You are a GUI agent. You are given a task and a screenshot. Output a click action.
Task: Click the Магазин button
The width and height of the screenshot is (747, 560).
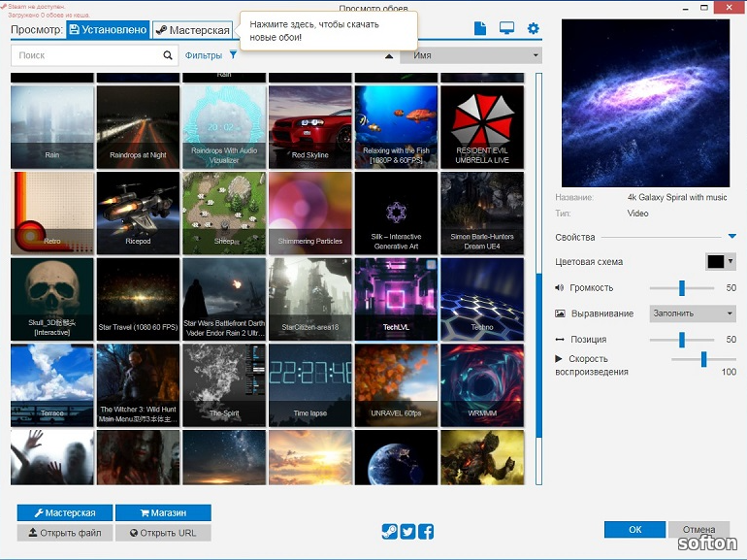[162, 512]
